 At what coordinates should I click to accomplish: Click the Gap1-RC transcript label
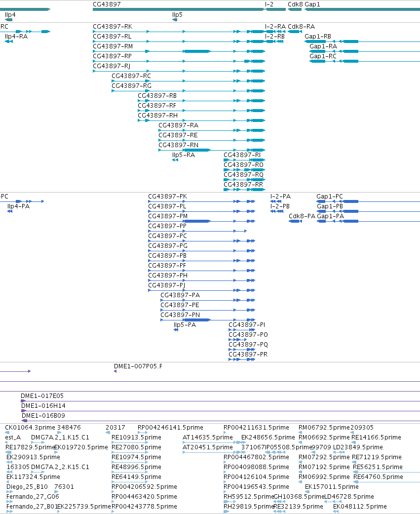[323, 56]
